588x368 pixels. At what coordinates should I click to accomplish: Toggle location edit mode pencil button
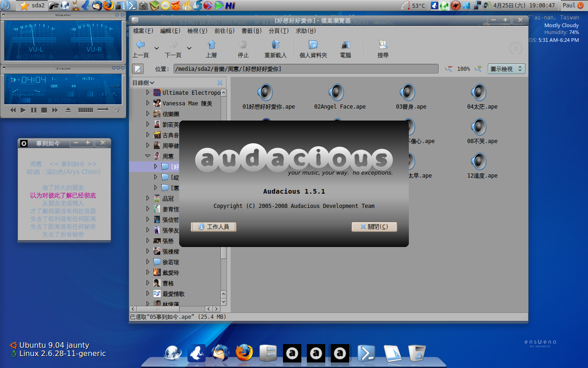[138, 69]
